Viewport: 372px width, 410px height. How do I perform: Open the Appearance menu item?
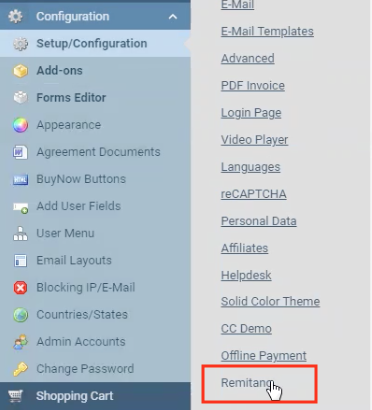pos(69,125)
